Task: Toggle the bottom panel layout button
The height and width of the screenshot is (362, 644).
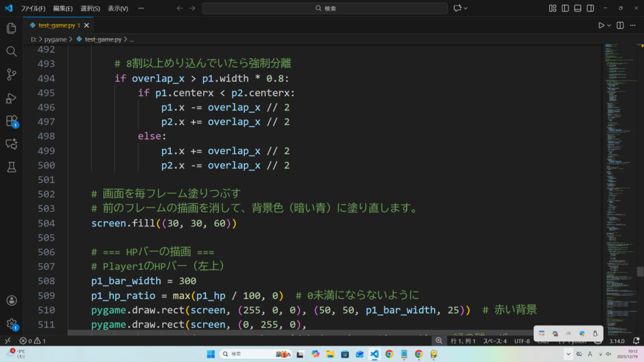Action: (577, 8)
